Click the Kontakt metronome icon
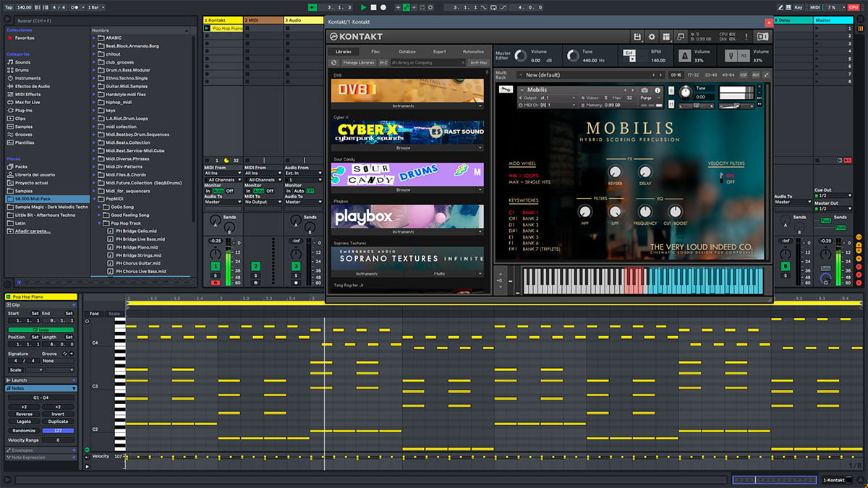The width and height of the screenshot is (868, 488). point(684,56)
